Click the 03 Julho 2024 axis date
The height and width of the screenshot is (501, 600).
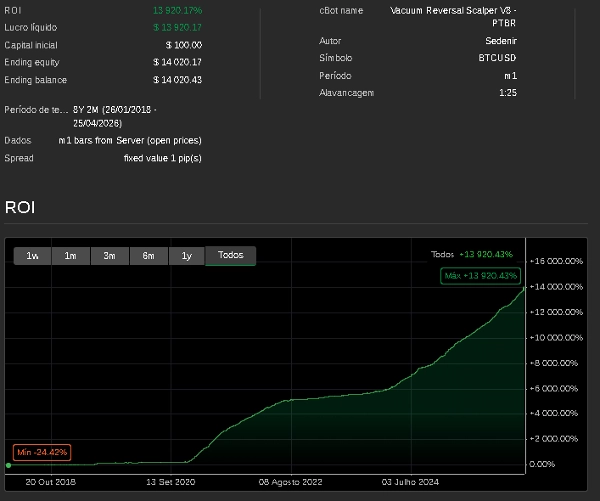click(410, 482)
